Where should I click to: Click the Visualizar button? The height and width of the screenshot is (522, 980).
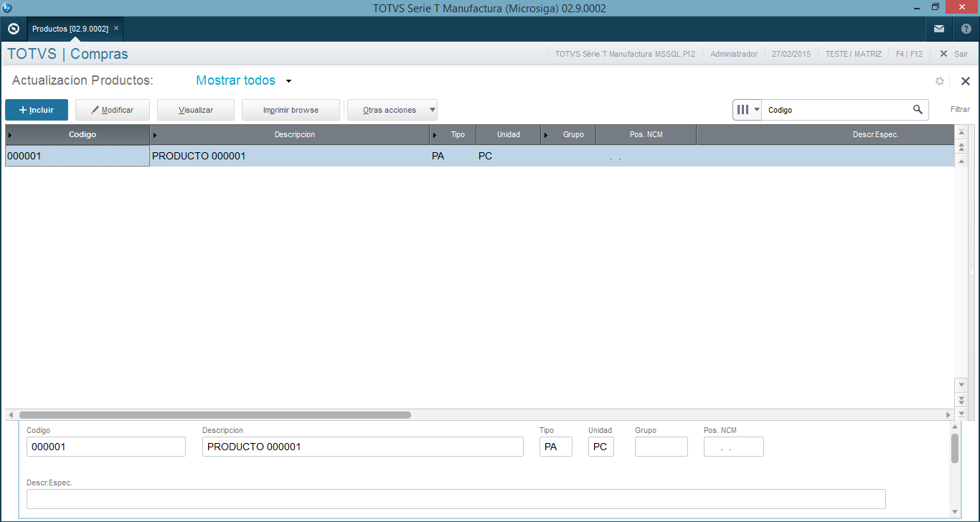point(196,110)
